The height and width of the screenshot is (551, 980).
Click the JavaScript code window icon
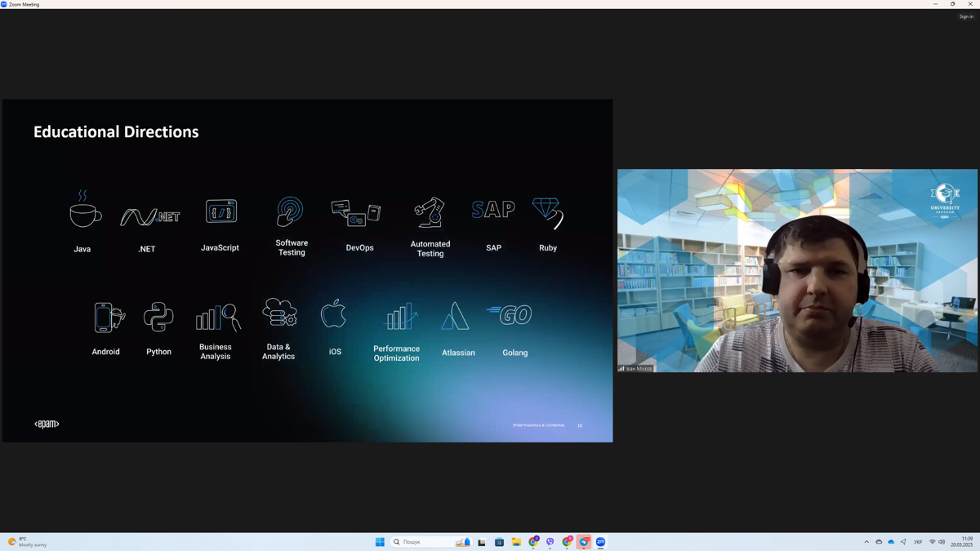pyautogui.click(x=221, y=211)
